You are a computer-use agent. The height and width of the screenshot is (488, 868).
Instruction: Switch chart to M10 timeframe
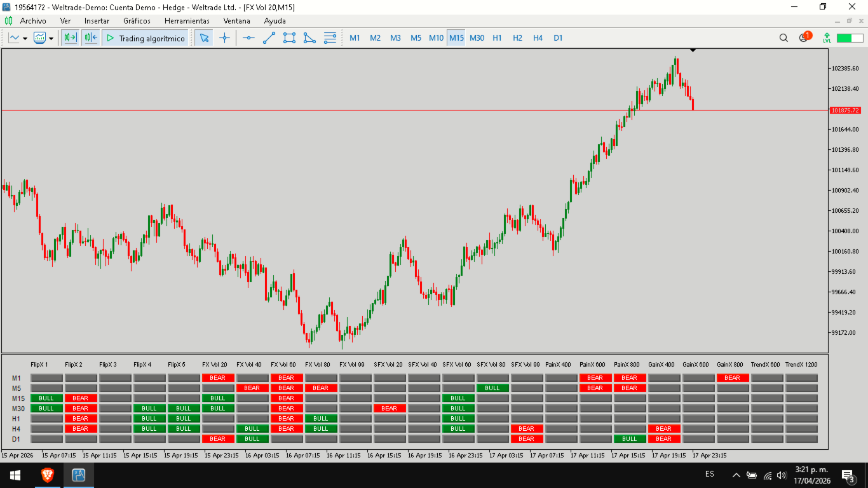[436, 38]
